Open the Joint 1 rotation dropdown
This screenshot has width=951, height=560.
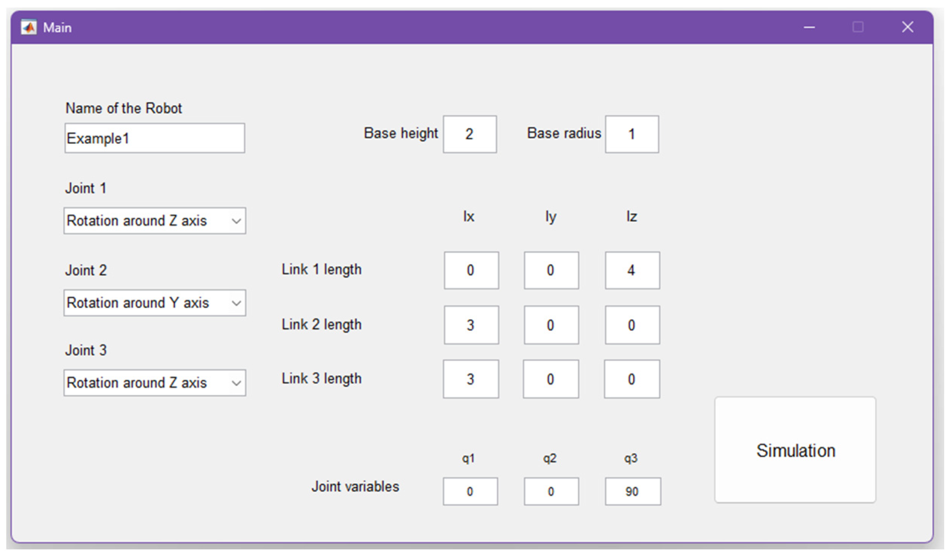pos(154,220)
